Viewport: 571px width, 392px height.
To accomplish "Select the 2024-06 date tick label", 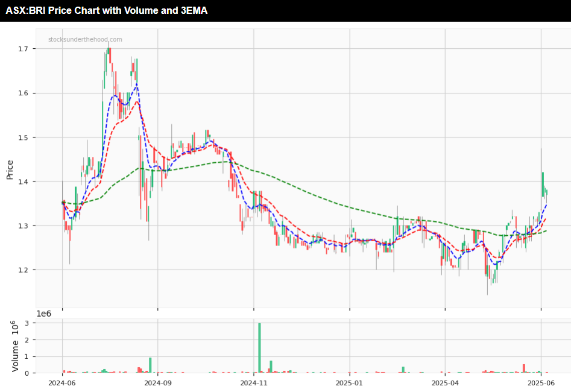I will click(x=62, y=382).
